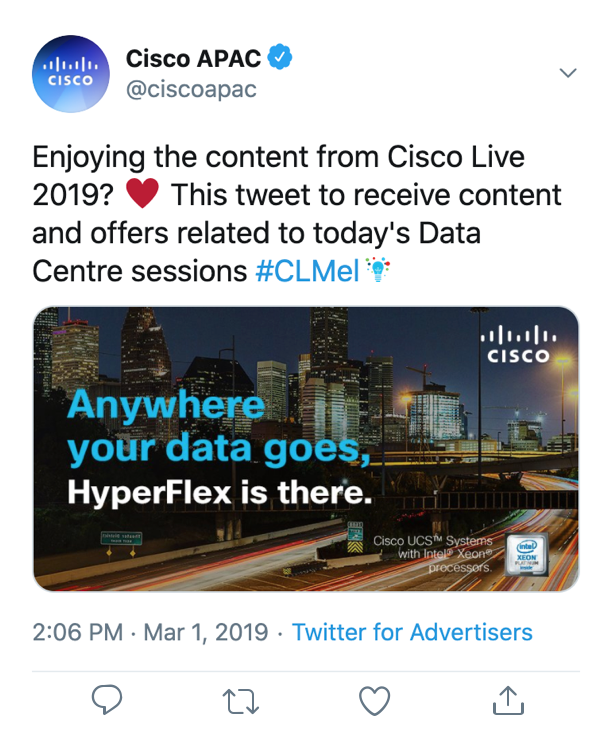Like the tweet with heart icon
This screenshot has height=753, width=612.
pyautogui.click(x=374, y=701)
